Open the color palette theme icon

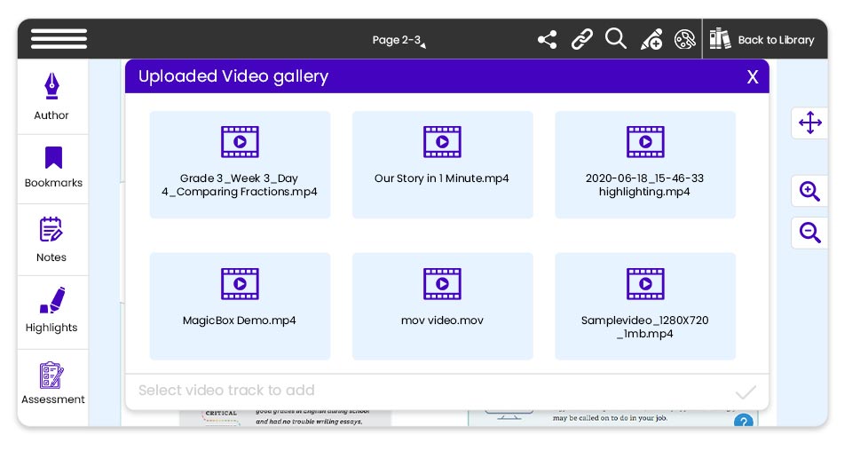point(685,39)
